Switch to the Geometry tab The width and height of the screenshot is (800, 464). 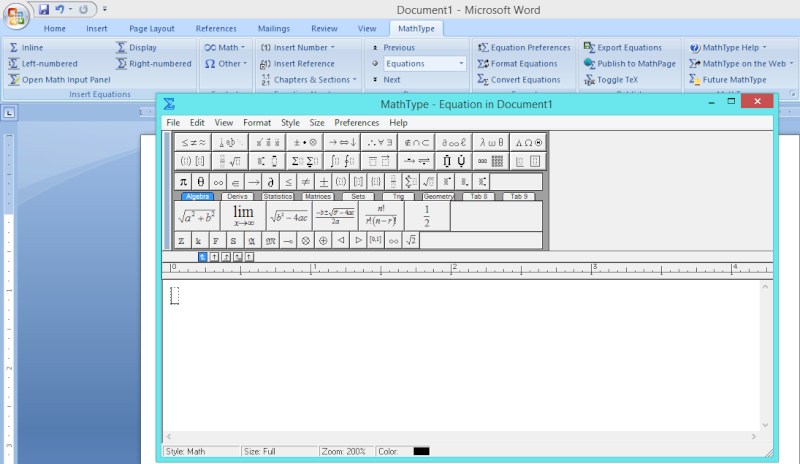pos(438,197)
